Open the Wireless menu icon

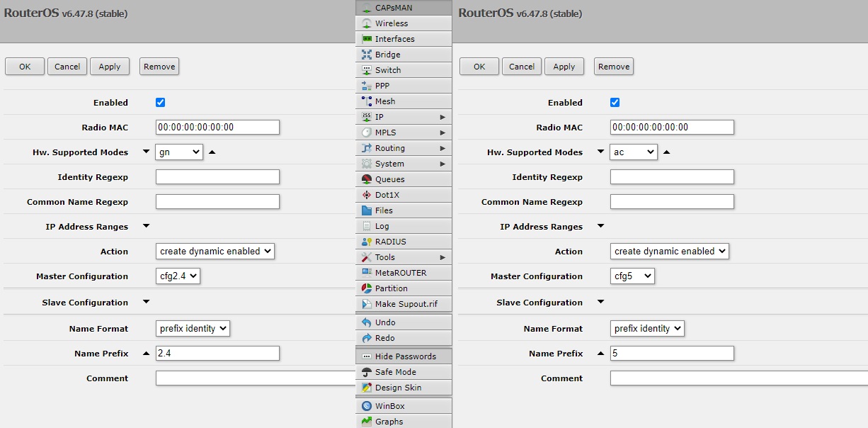(x=366, y=23)
